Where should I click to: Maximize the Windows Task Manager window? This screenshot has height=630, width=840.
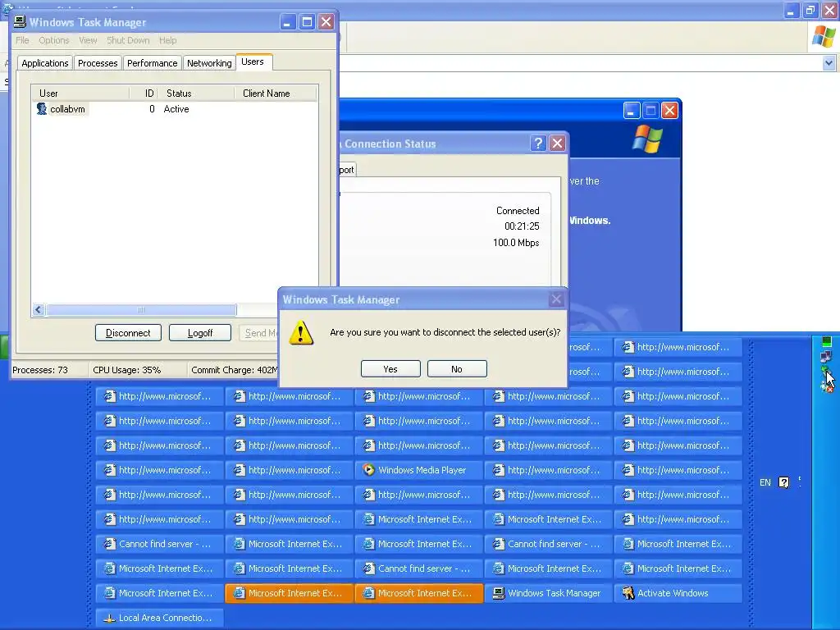307,22
